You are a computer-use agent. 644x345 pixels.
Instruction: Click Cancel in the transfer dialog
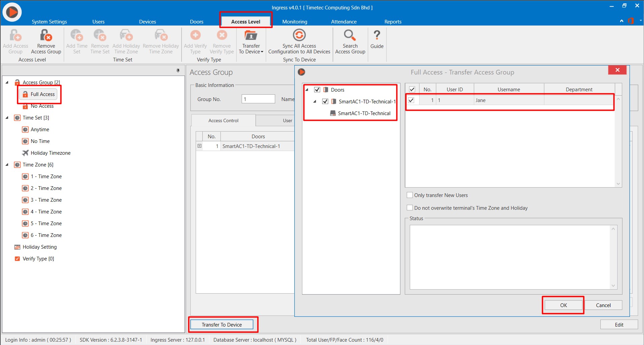click(x=603, y=305)
